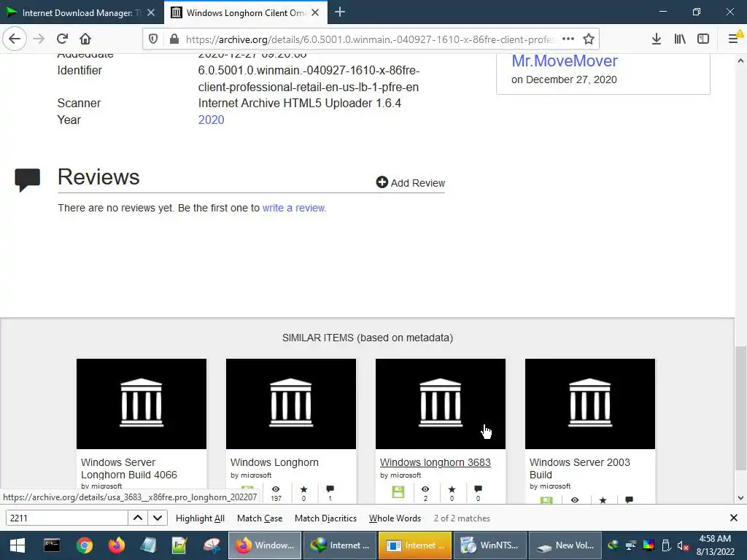Image resolution: width=747 pixels, height=560 pixels.
Task: Close the Internet Download Manager tab
Action: pyautogui.click(x=151, y=13)
